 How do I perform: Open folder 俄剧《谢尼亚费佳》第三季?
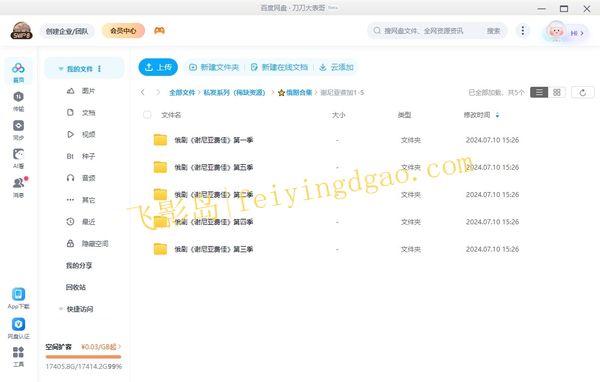[x=214, y=249]
